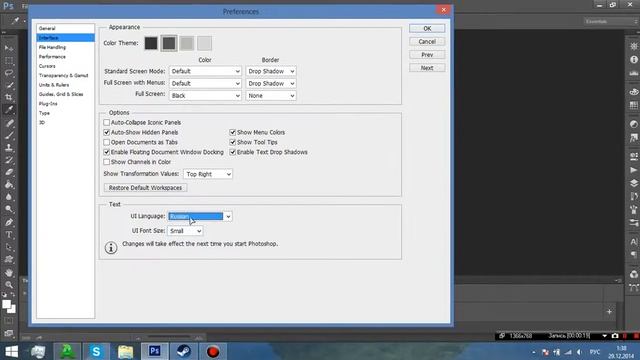The height and width of the screenshot is (360, 640).
Task: Open Show Transformation Values dropdown
Action: pos(208,174)
